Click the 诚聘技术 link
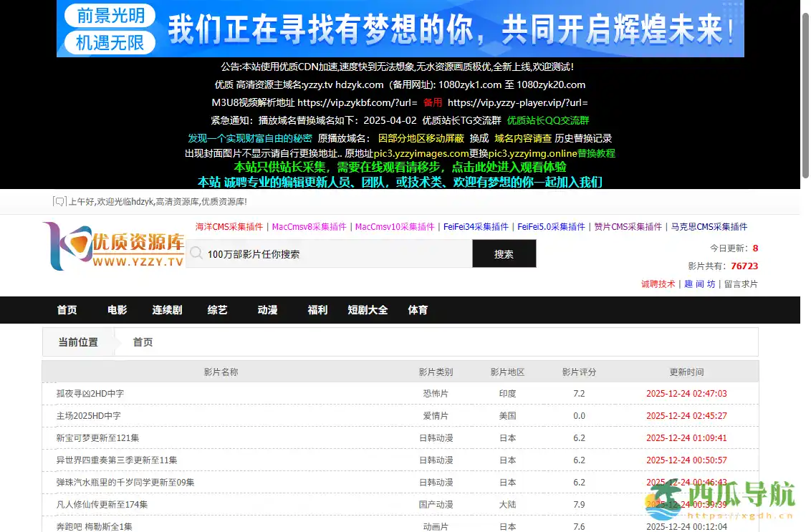 pos(658,284)
